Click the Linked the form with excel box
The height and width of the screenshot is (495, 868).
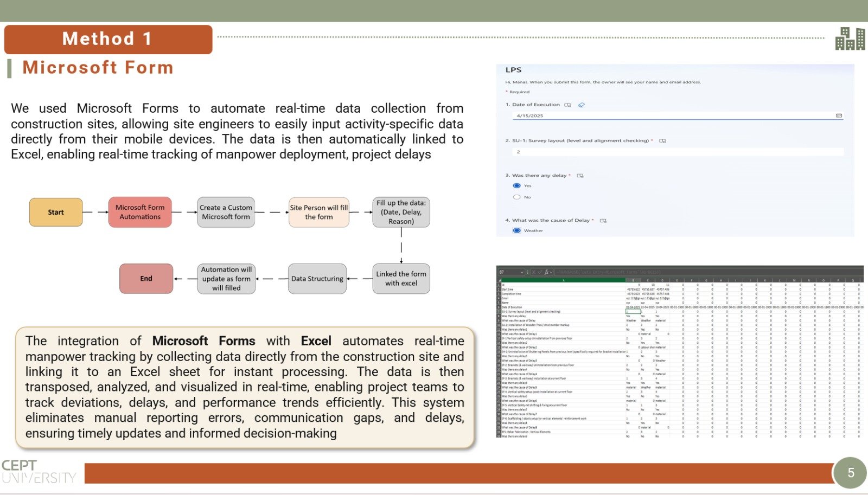click(401, 279)
